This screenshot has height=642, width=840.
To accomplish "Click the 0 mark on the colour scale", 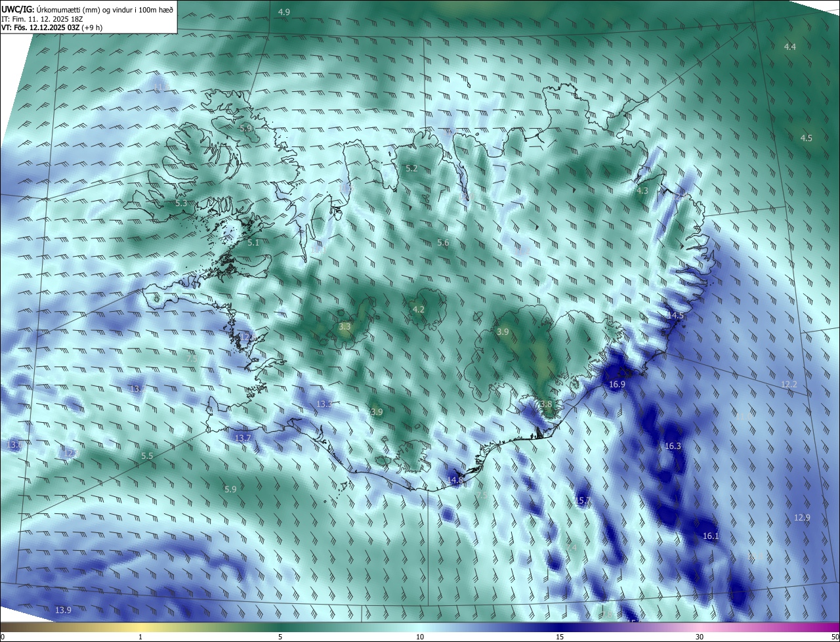I will [x=3, y=637].
